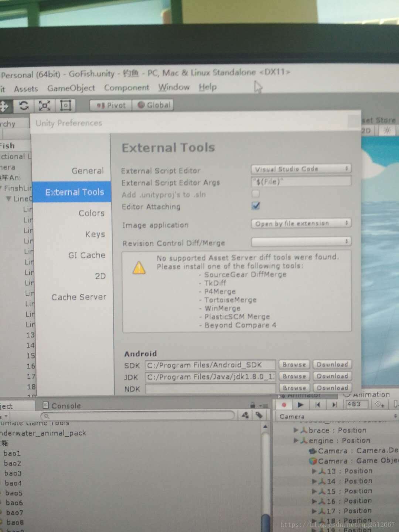Click the Project panel search field
399x532 pixels.
[137, 416]
